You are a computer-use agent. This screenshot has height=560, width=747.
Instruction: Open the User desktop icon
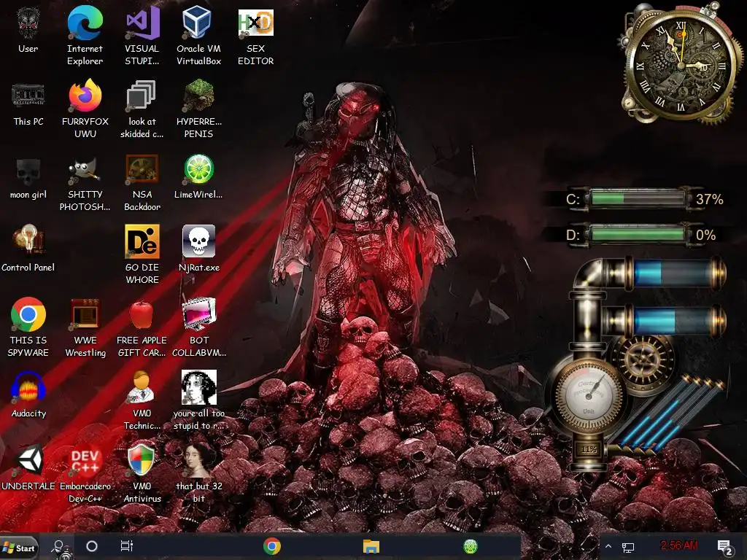pos(28,24)
